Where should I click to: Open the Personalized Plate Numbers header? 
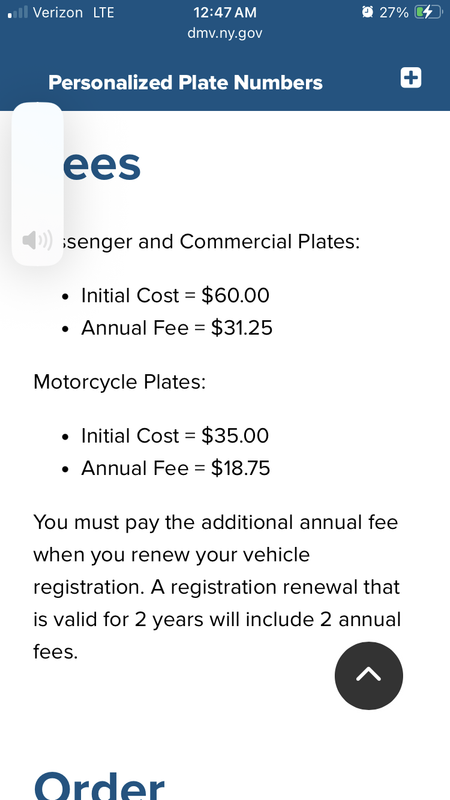(185, 83)
